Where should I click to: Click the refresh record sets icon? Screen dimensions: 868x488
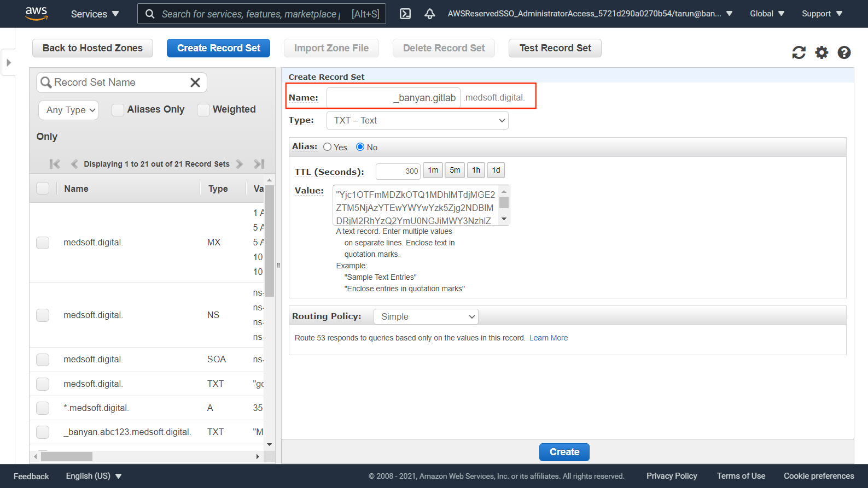tap(799, 52)
